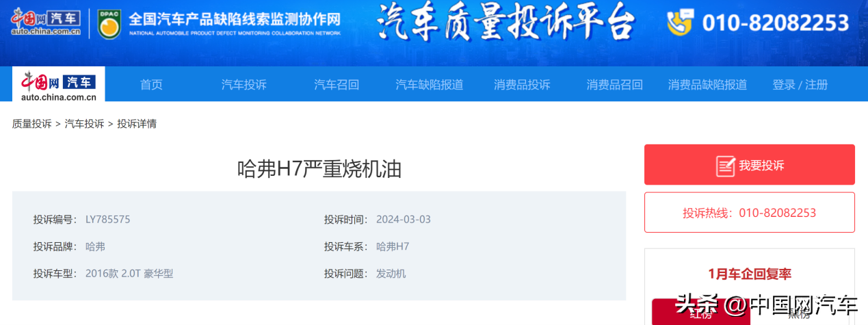Click the 投诉品牌 value 哈弗
868x325 pixels.
pos(96,246)
